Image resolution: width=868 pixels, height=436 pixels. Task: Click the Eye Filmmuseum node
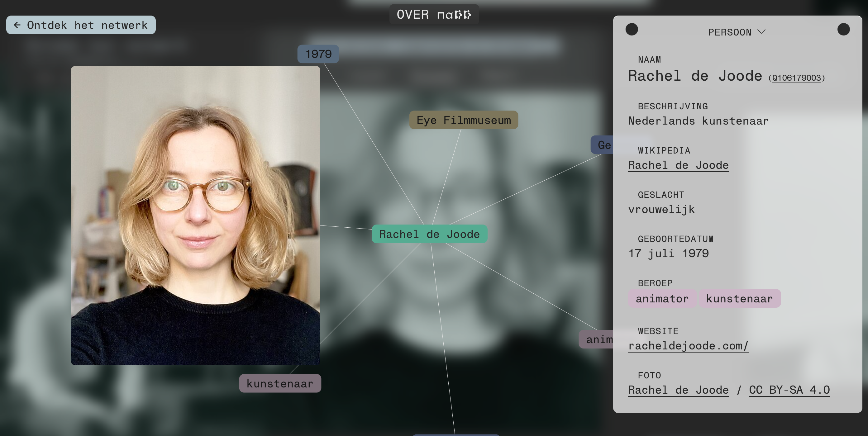[463, 120]
